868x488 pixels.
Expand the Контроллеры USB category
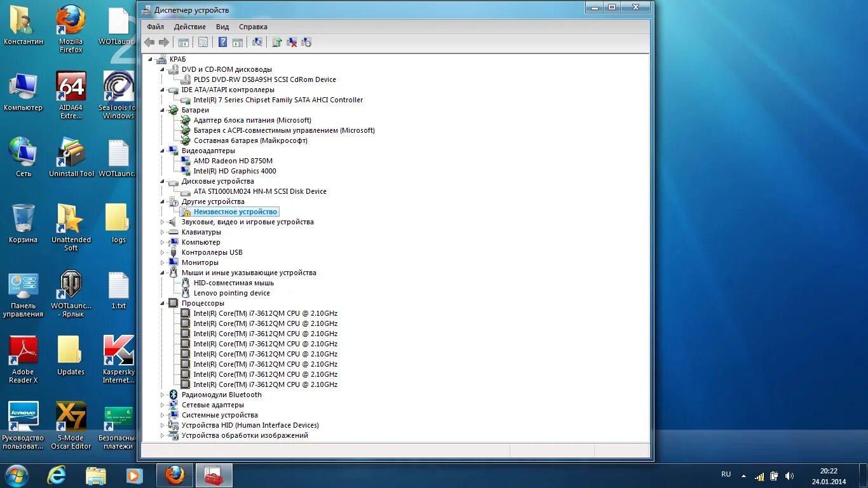[x=162, y=252]
